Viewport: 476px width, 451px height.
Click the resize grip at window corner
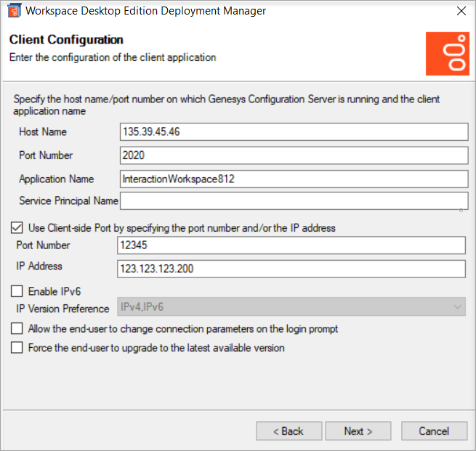pos(471,446)
